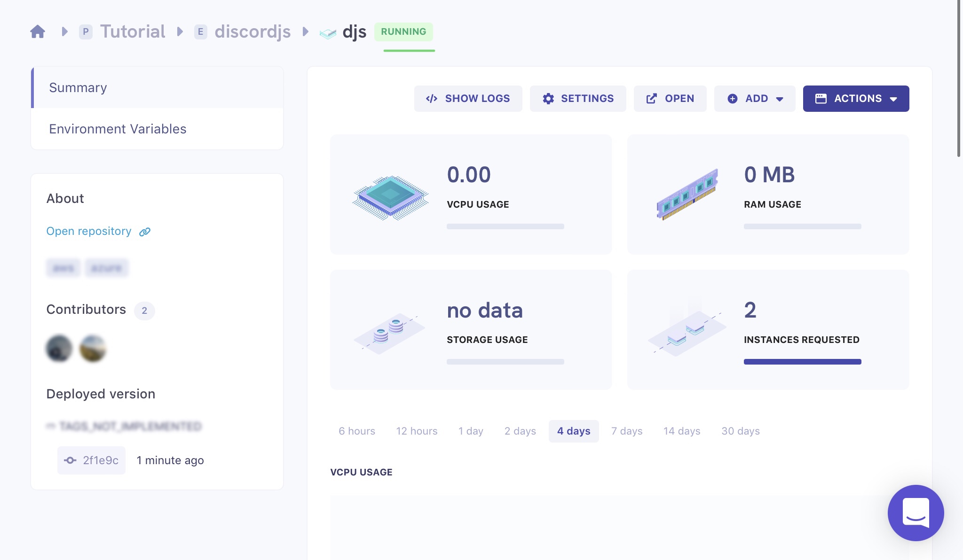This screenshot has height=560, width=963.
Task: Click the home icon in breadcrumb
Action: tap(38, 32)
